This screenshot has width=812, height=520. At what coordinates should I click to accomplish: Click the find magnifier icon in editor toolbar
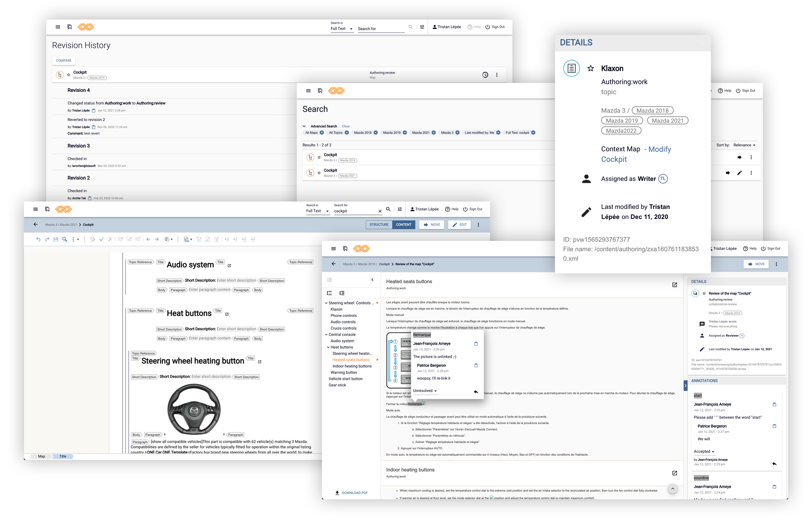tap(65, 239)
